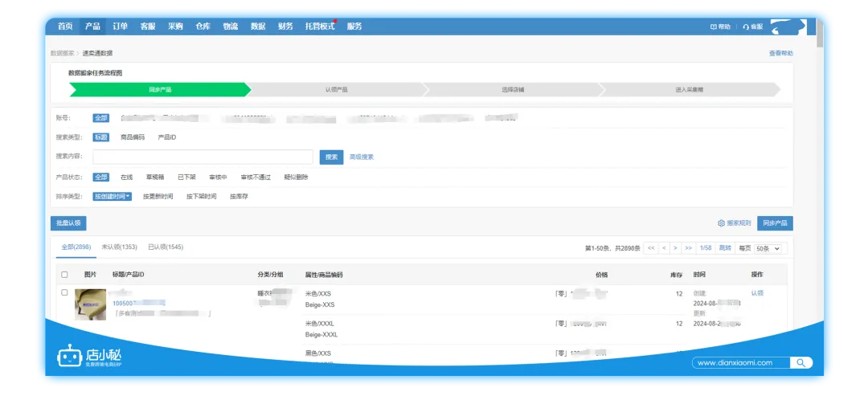Select the 进入采集箱 flow step
The height and width of the screenshot is (400, 868).
pyautogui.click(x=690, y=90)
